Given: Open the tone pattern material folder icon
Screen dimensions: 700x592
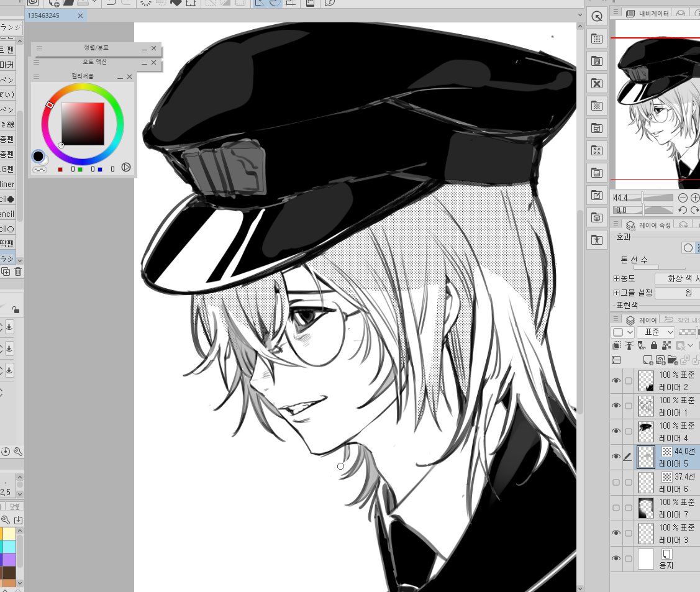Looking at the screenshot, I should [x=597, y=106].
